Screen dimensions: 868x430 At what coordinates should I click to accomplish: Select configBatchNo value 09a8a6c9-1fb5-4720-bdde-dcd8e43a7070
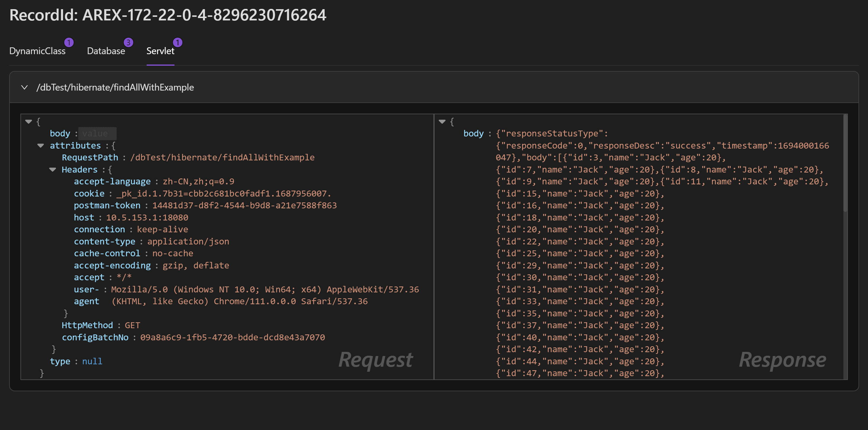click(x=233, y=337)
